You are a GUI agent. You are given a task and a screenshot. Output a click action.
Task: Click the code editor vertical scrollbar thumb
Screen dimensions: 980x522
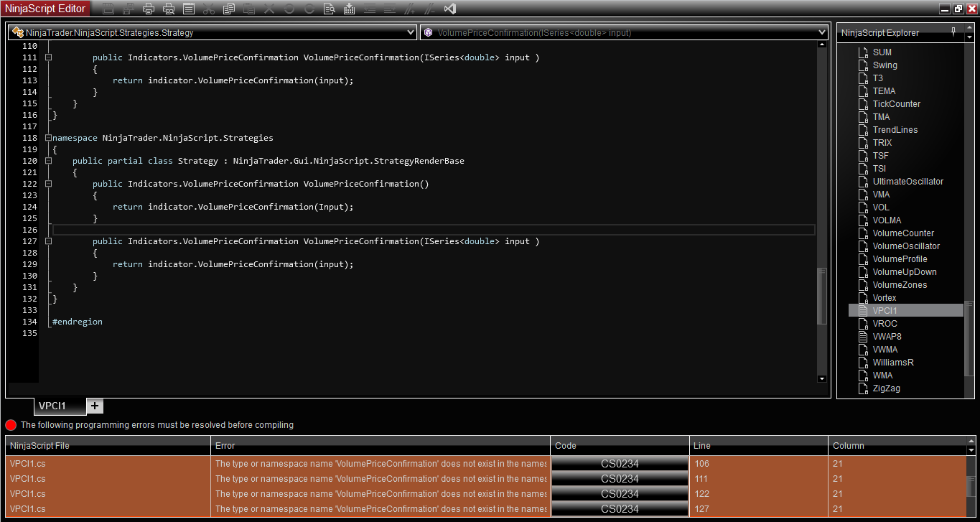coord(822,296)
